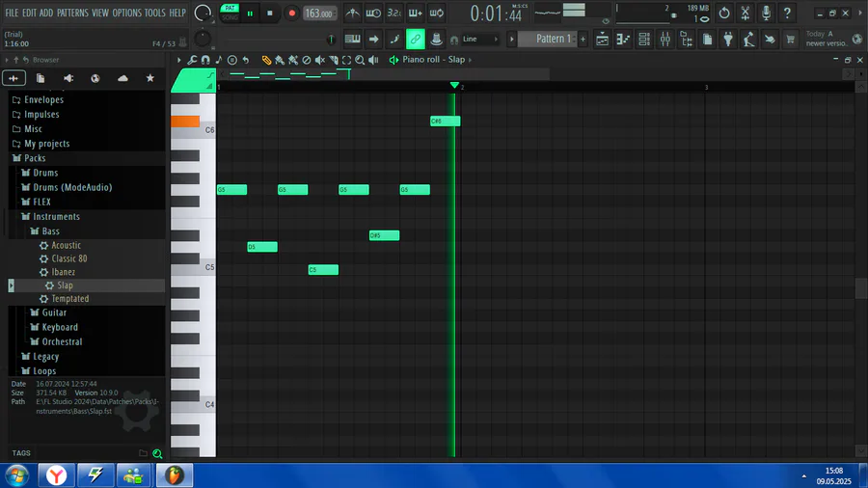Open the PATTERNS menu
This screenshot has width=868, height=488.
(72, 13)
